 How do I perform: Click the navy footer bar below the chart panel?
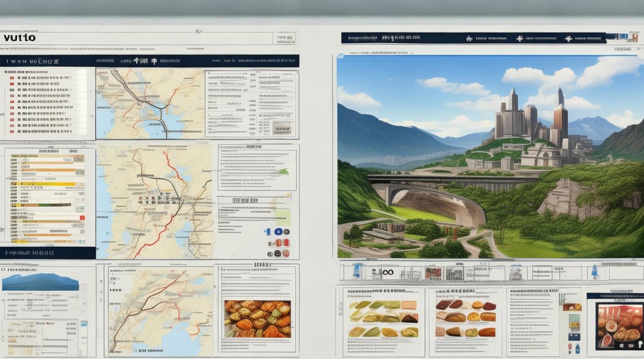pyautogui.click(x=48, y=253)
